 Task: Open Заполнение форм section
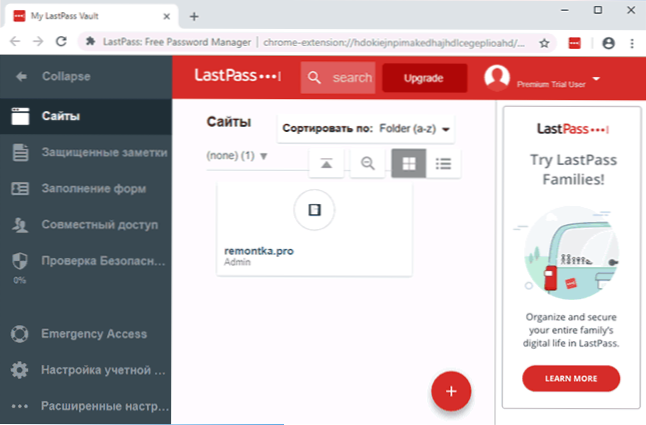tap(86, 189)
